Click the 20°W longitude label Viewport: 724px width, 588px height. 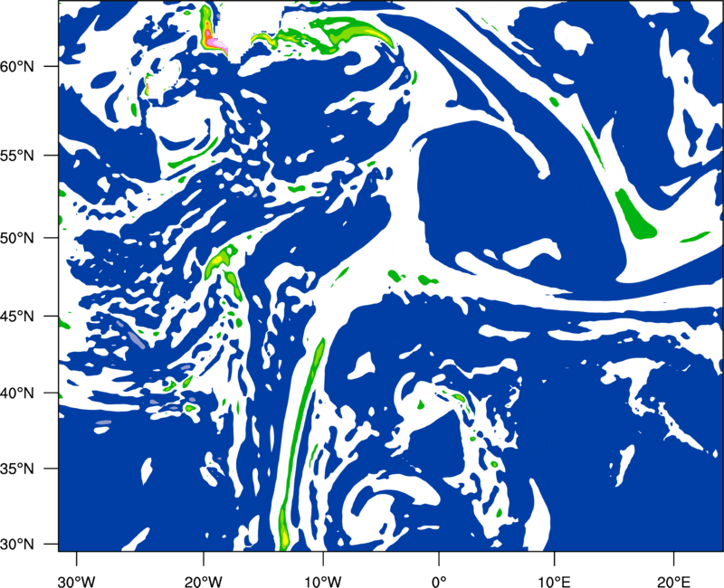(203, 582)
